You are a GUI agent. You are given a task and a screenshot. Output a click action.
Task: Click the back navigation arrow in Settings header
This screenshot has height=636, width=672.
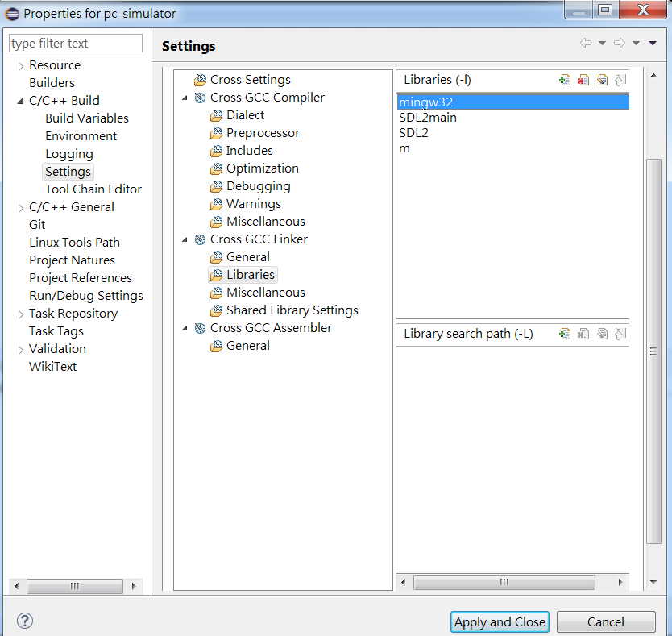coord(586,43)
